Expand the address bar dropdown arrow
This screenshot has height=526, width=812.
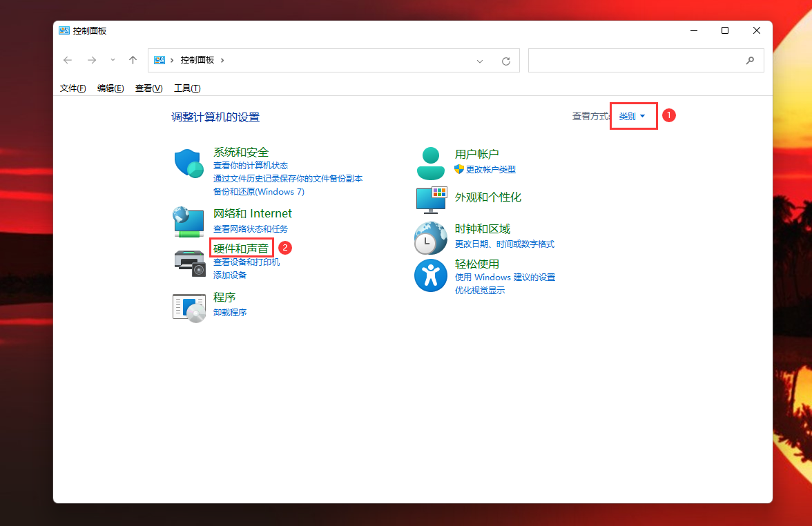click(480, 61)
